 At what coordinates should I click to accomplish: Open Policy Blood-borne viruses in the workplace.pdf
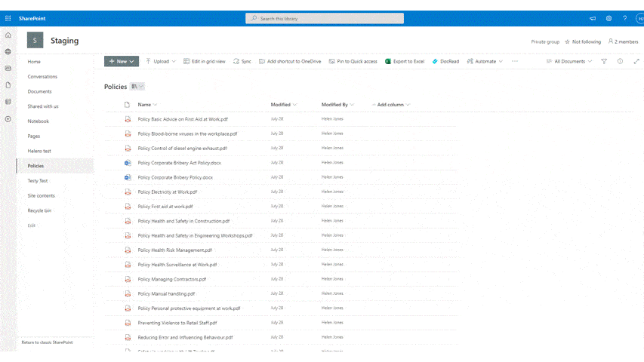(187, 133)
